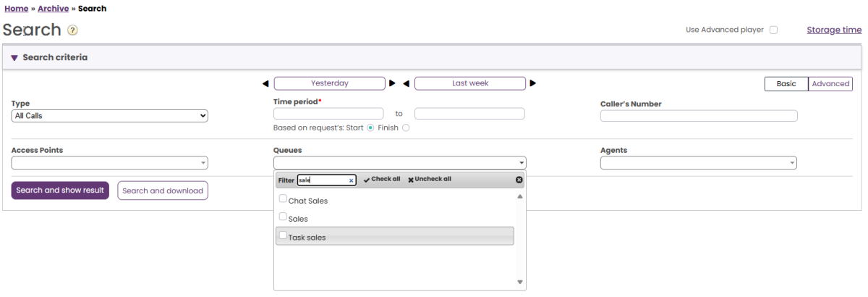Open the Access Points dropdown

pyautogui.click(x=110, y=164)
